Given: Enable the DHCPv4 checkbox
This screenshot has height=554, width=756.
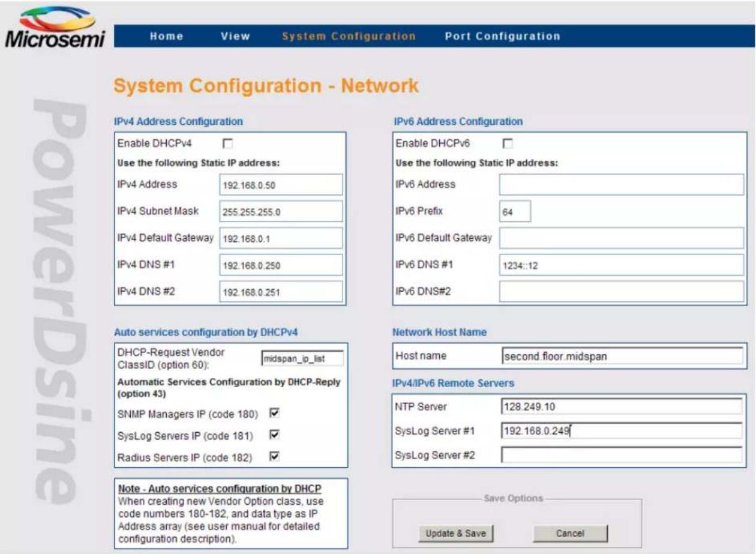Looking at the screenshot, I should click(227, 143).
